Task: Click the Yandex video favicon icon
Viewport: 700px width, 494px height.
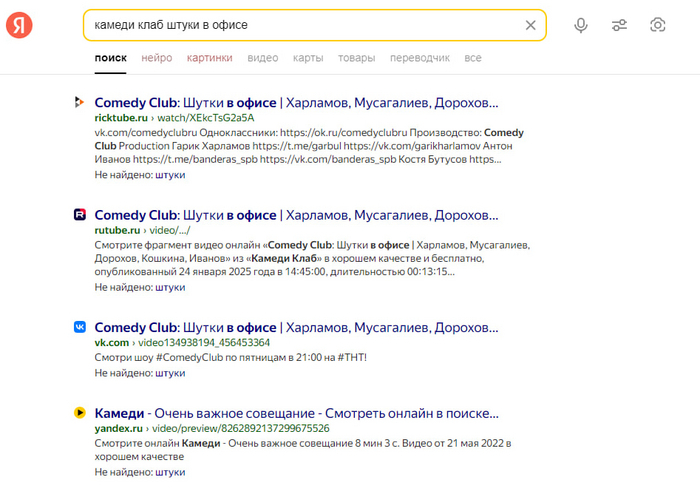Action: [79, 412]
